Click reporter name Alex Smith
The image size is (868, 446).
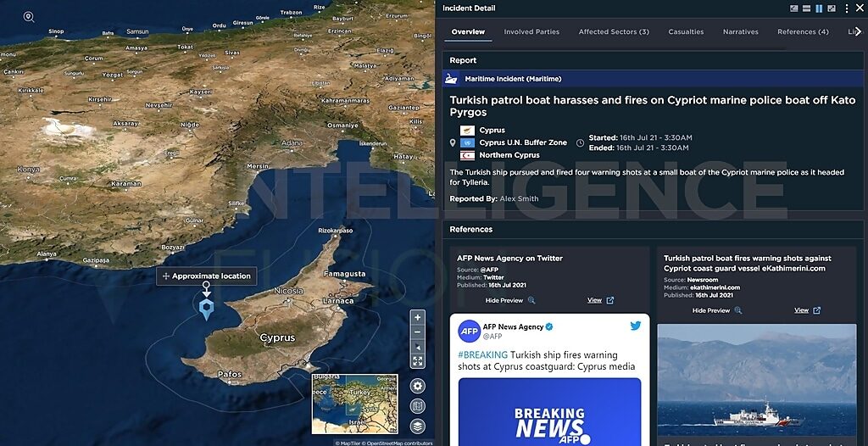coord(519,198)
